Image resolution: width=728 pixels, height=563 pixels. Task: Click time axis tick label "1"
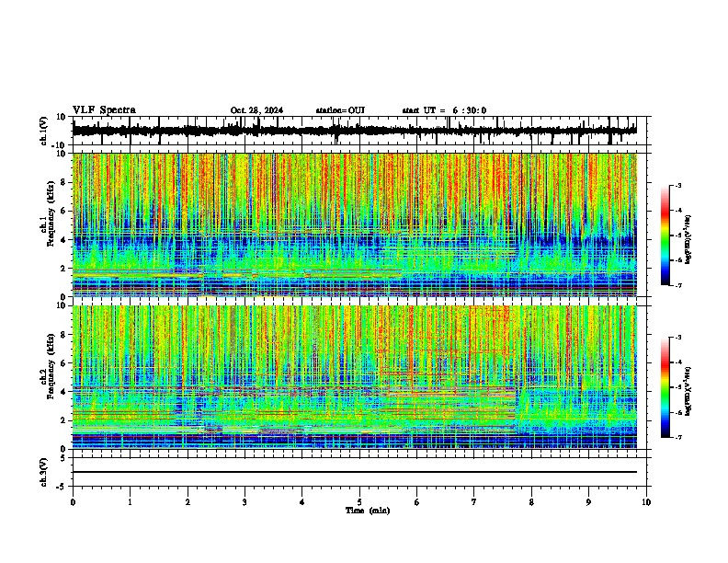click(x=130, y=502)
